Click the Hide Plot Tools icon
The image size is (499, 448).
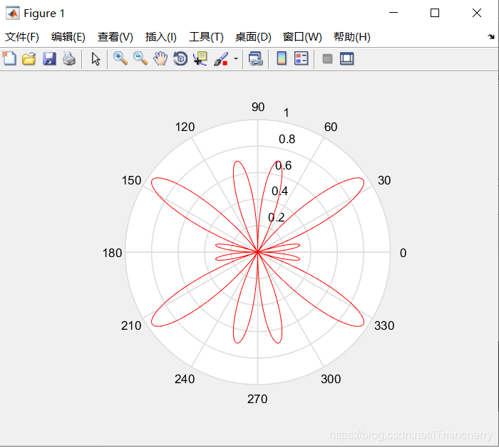(x=327, y=59)
